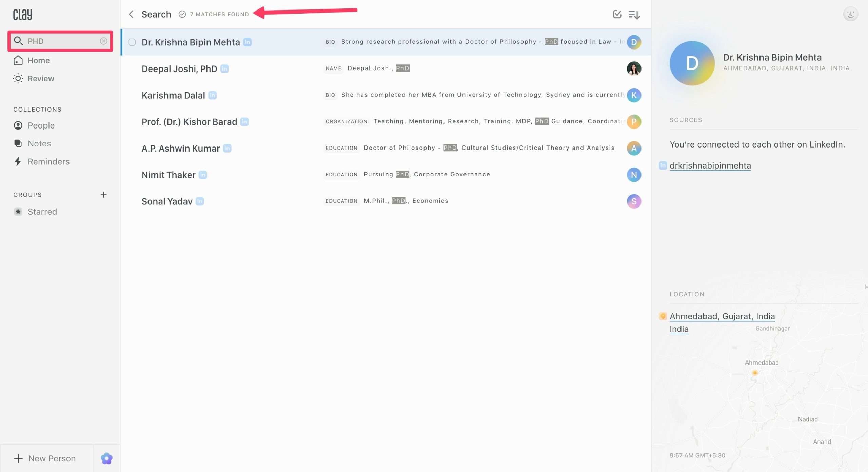Click the Ahmedabad map marker
The image size is (868, 472).
755,373
